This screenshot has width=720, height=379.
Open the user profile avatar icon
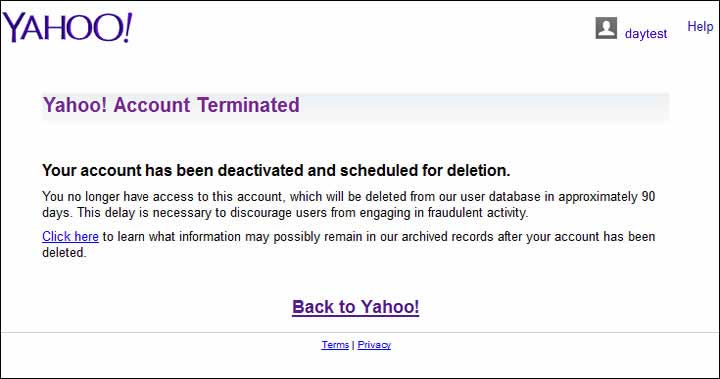(x=606, y=28)
